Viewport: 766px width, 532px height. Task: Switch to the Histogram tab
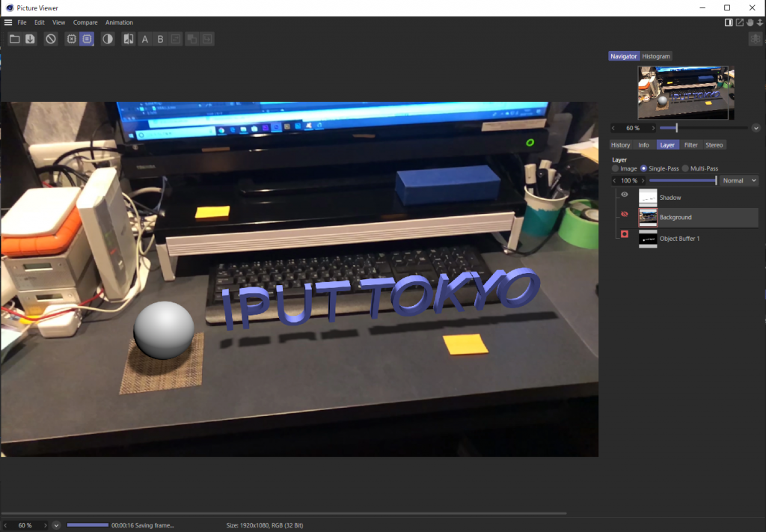pyautogui.click(x=656, y=56)
